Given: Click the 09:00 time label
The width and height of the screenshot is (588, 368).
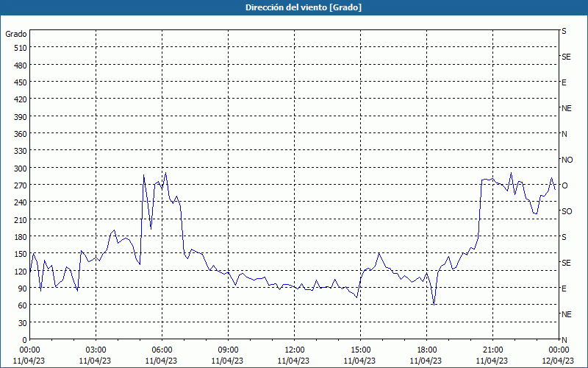Looking at the screenshot, I should pos(228,350).
